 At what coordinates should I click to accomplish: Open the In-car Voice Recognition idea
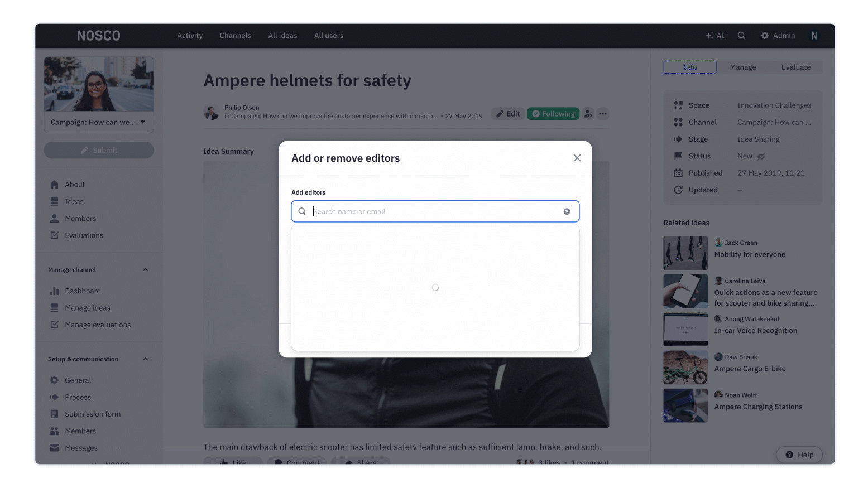(x=756, y=331)
